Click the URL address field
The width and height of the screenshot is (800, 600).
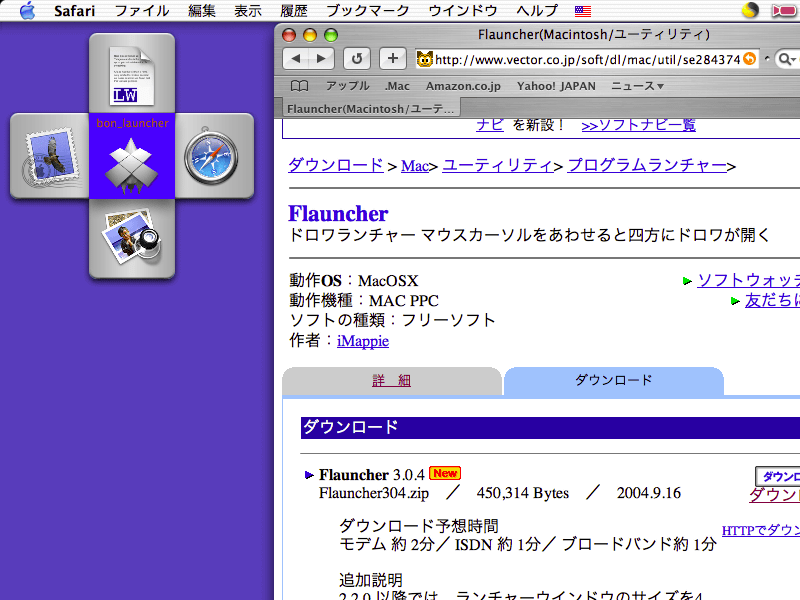tap(587, 60)
